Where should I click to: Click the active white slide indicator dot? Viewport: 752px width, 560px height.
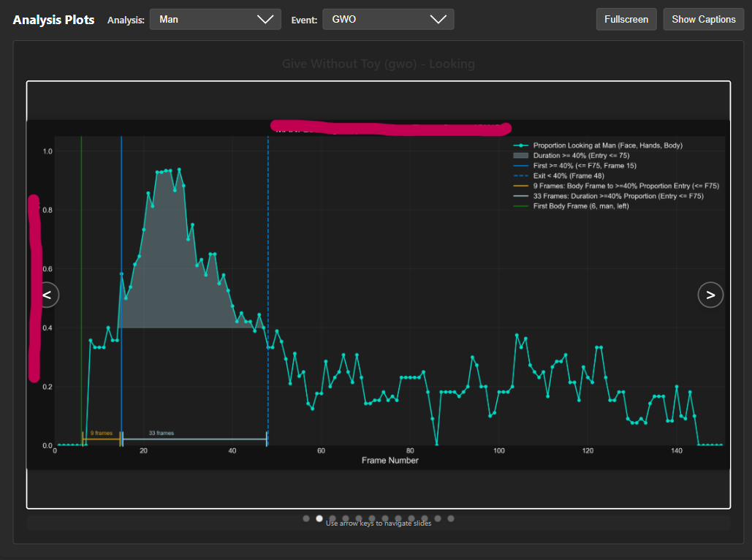tap(319, 518)
